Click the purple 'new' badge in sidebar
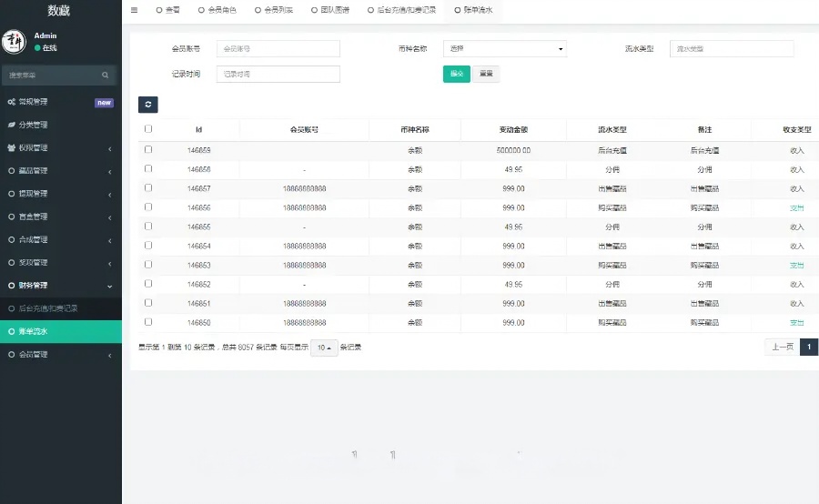819x504 pixels. [x=104, y=103]
